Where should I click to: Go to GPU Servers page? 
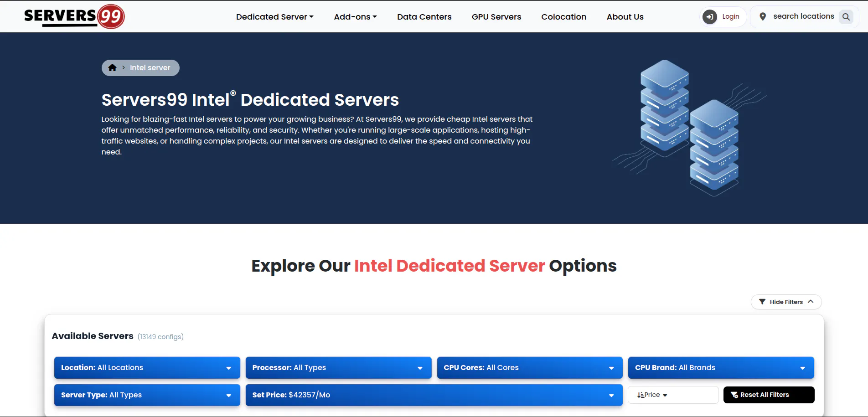(496, 17)
